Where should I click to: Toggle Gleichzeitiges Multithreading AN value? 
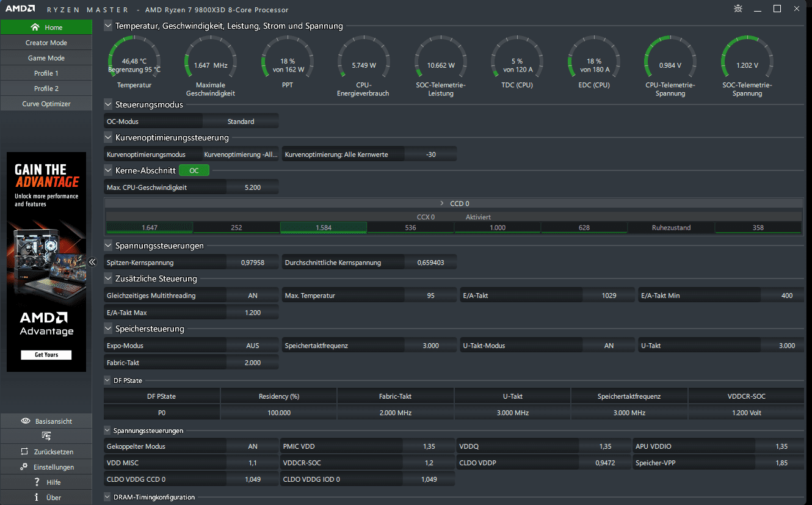point(253,296)
